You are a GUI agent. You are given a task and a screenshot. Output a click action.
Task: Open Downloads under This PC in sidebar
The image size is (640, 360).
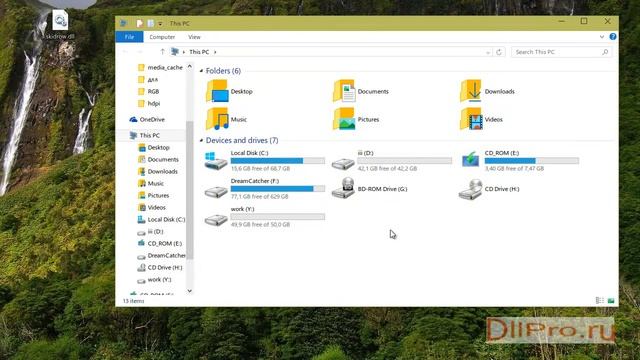(x=158, y=171)
